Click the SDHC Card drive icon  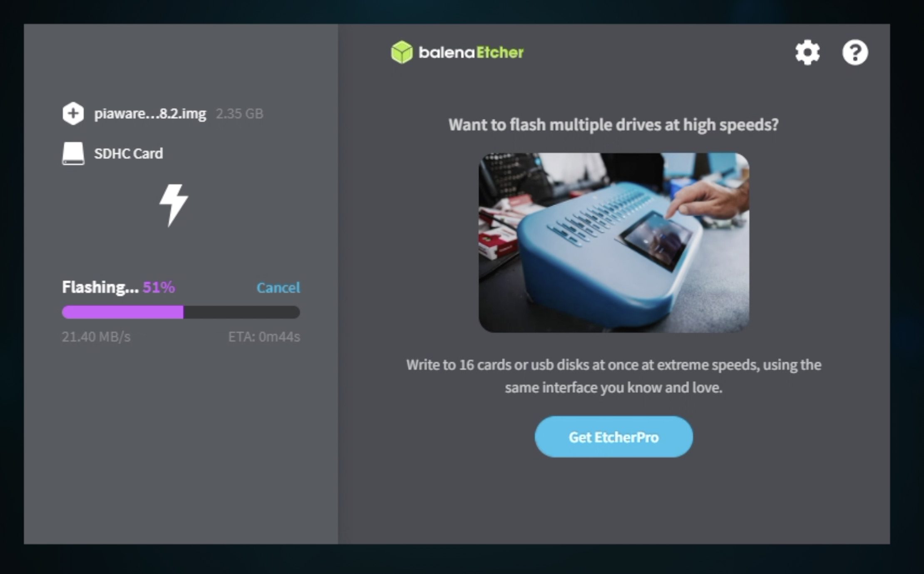coord(73,153)
